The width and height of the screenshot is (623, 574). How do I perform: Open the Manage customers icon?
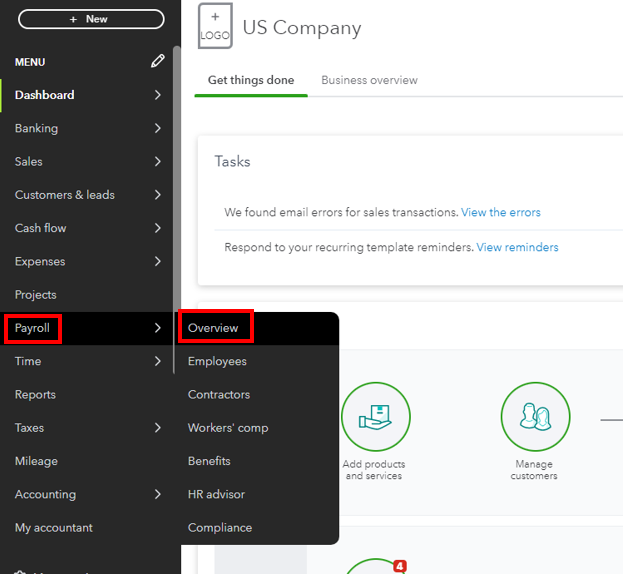click(535, 417)
